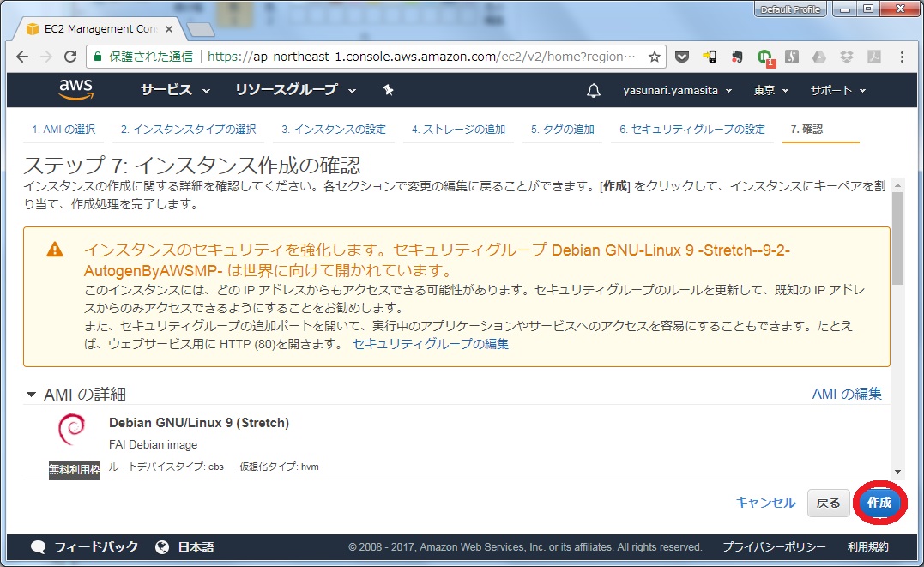Bookmark page with the star icon
The width and height of the screenshot is (924, 567).
[654, 57]
